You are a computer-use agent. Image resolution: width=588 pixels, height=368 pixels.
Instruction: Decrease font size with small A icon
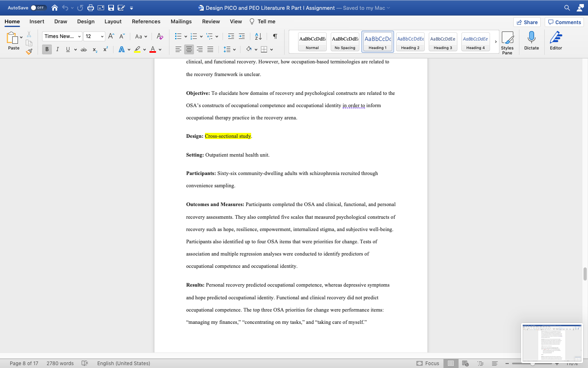(x=122, y=36)
